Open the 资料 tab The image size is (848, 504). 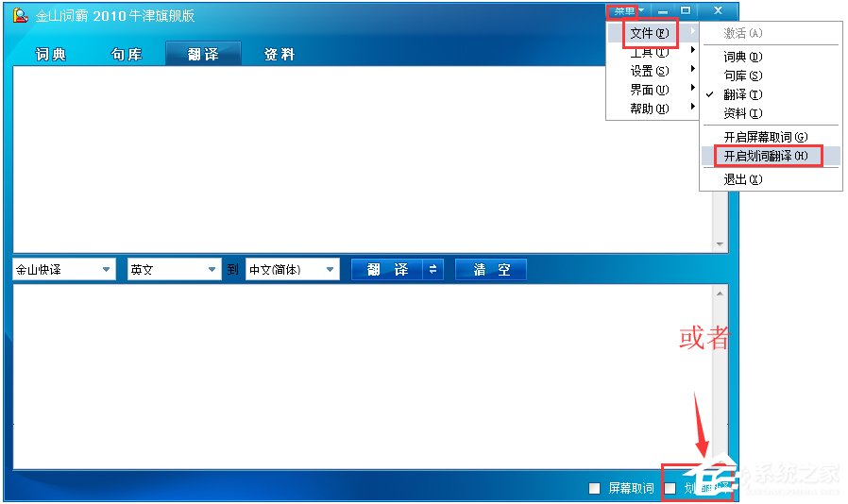pos(280,54)
